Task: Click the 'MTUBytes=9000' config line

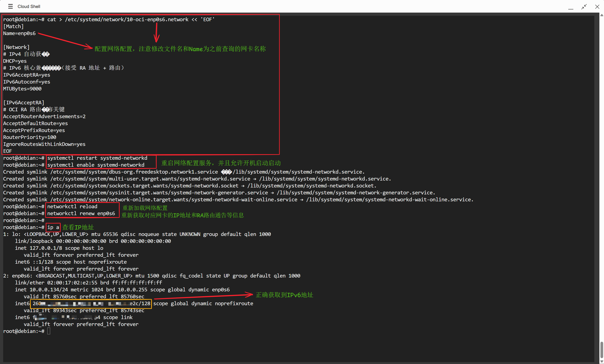Action: 22,89
